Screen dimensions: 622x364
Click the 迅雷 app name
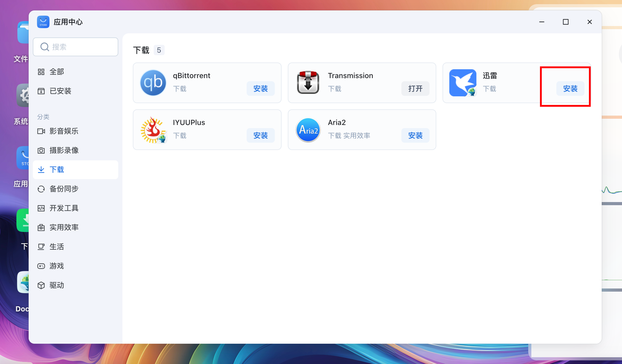[x=490, y=76]
